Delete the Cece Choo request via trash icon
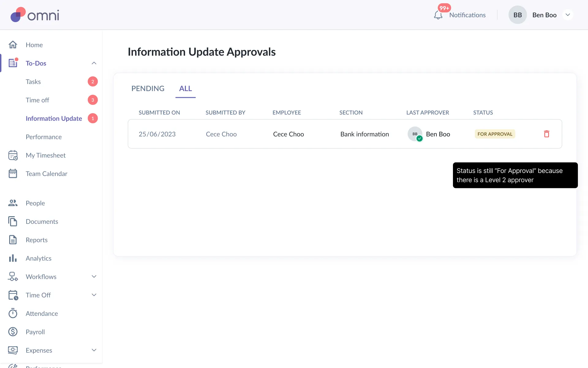Screen dimensions: 588x368 [546, 134]
